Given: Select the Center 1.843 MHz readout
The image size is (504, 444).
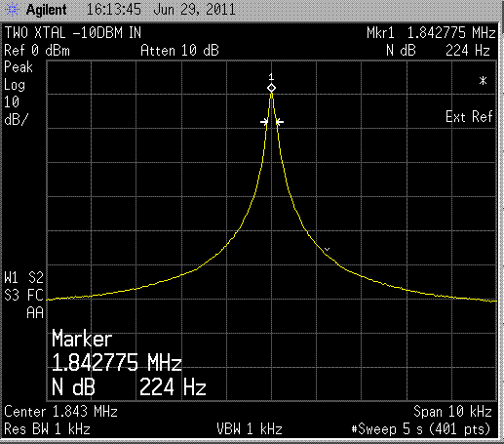Looking at the screenshot, I should 60,412.
